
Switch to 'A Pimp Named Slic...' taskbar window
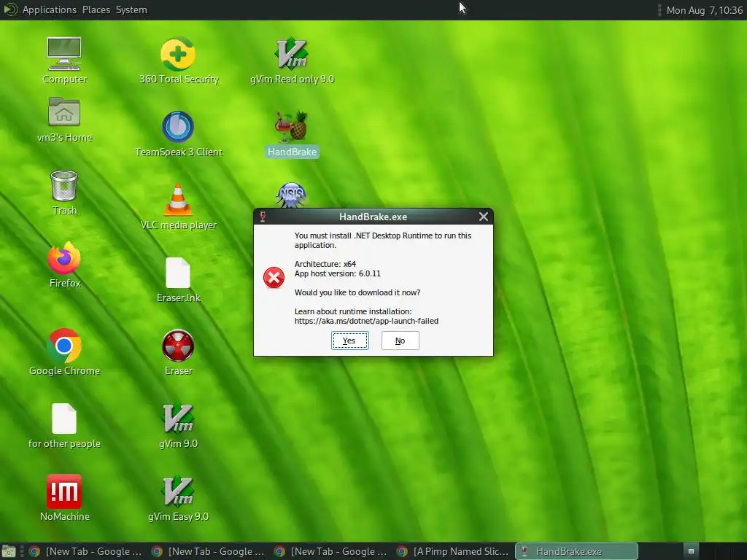coord(452,551)
